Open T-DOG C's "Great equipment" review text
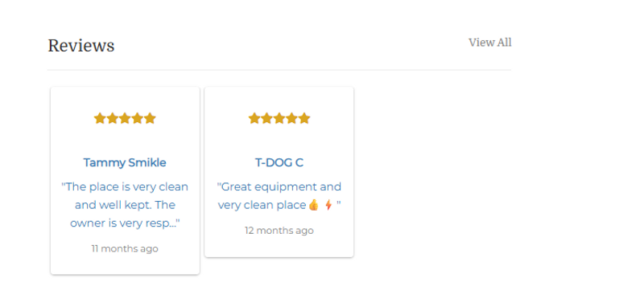Screen dimensions: 644x303 click(279, 196)
